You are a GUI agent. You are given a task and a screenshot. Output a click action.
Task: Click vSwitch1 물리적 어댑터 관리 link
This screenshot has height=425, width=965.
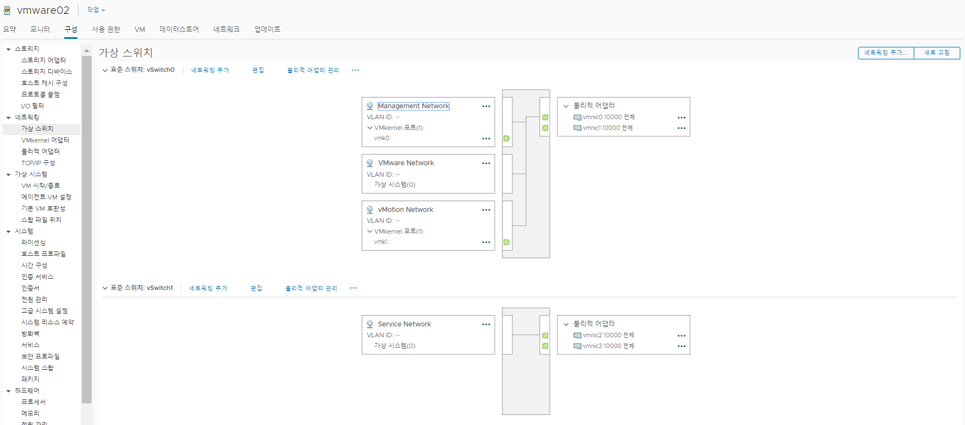(311, 288)
